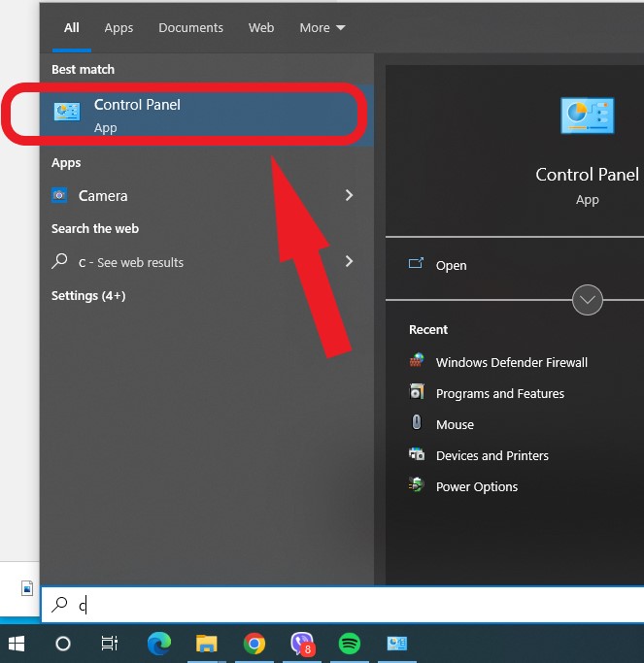Click the Control Panel taskbar icon
The height and width of the screenshot is (663, 644).
[x=397, y=643]
